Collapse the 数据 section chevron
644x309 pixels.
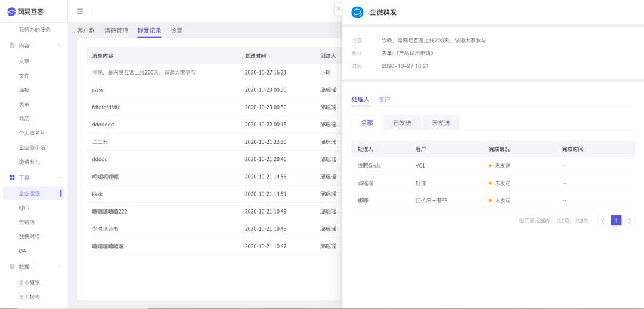click(59, 267)
